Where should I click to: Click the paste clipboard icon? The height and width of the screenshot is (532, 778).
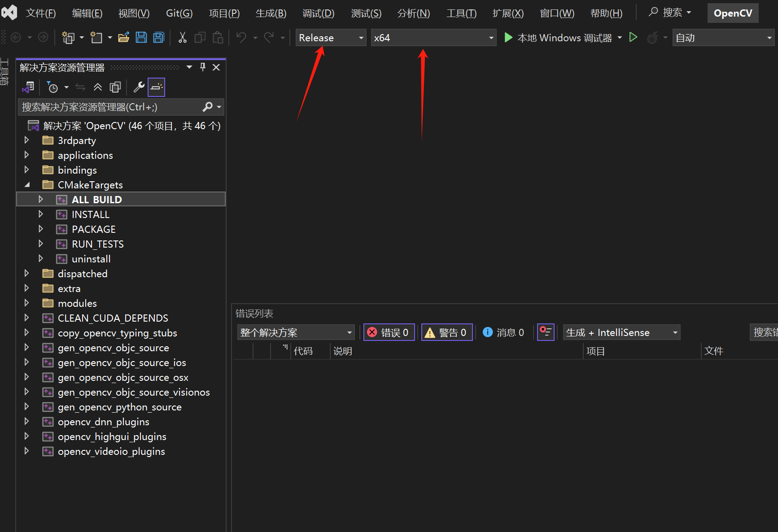218,38
